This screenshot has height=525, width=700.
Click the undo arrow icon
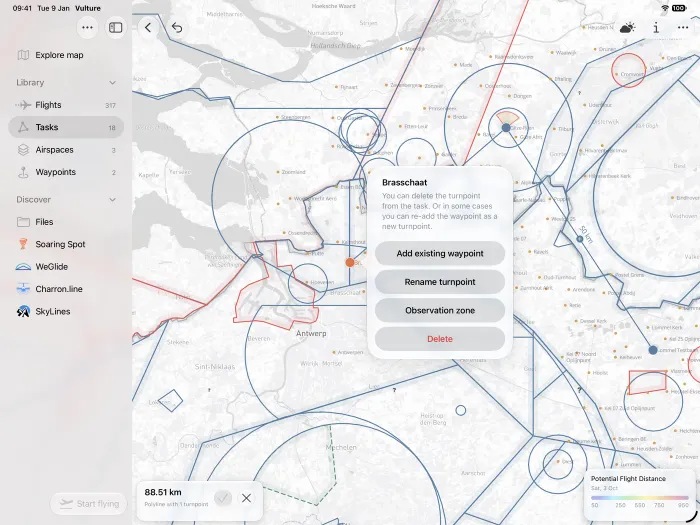(x=177, y=28)
